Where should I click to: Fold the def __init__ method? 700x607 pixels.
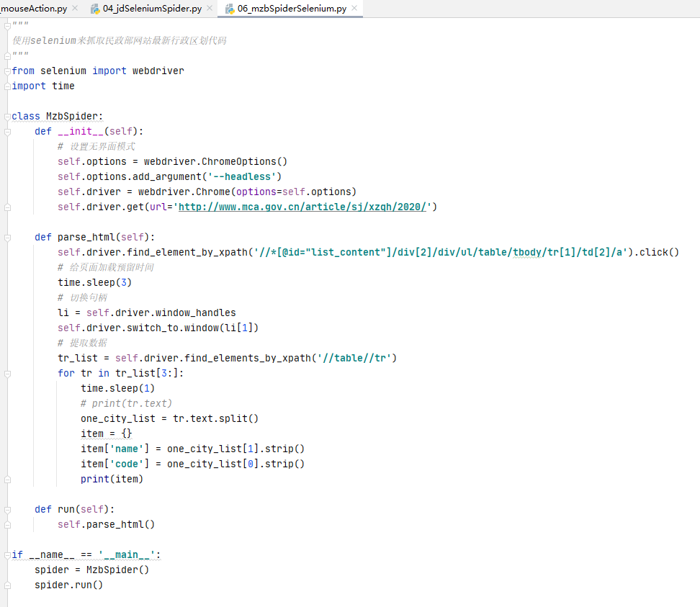(x=8, y=132)
